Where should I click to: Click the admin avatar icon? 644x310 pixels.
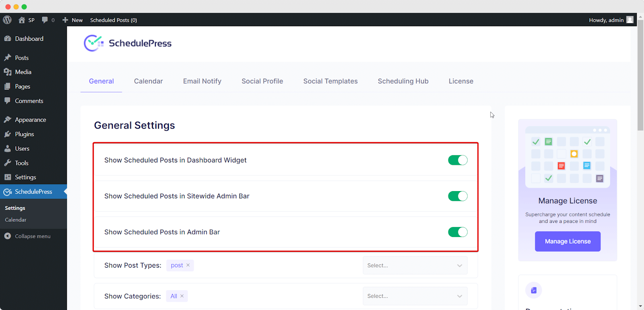(x=630, y=20)
